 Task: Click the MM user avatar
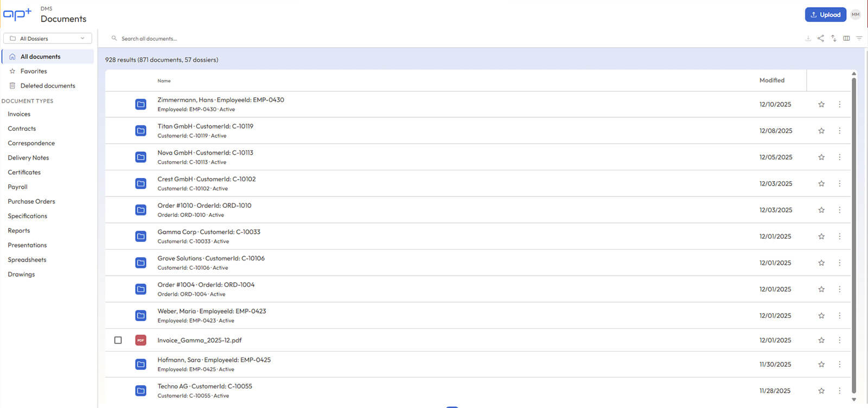(x=856, y=15)
